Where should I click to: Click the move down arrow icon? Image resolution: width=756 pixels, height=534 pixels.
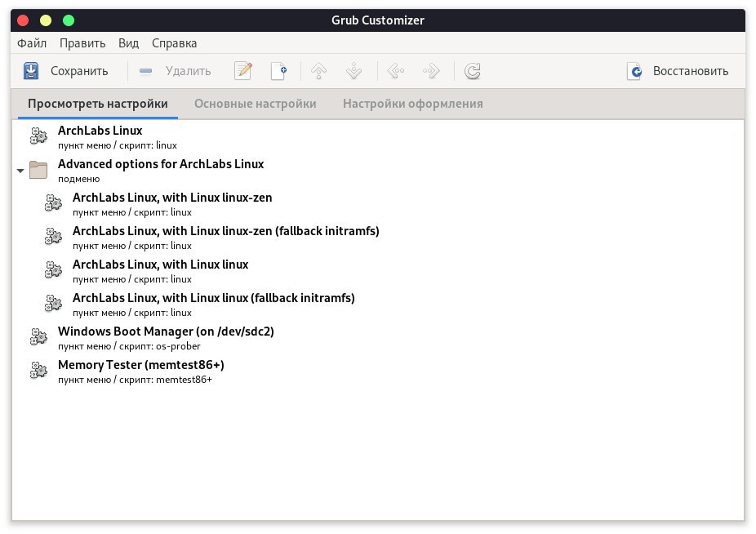[354, 71]
